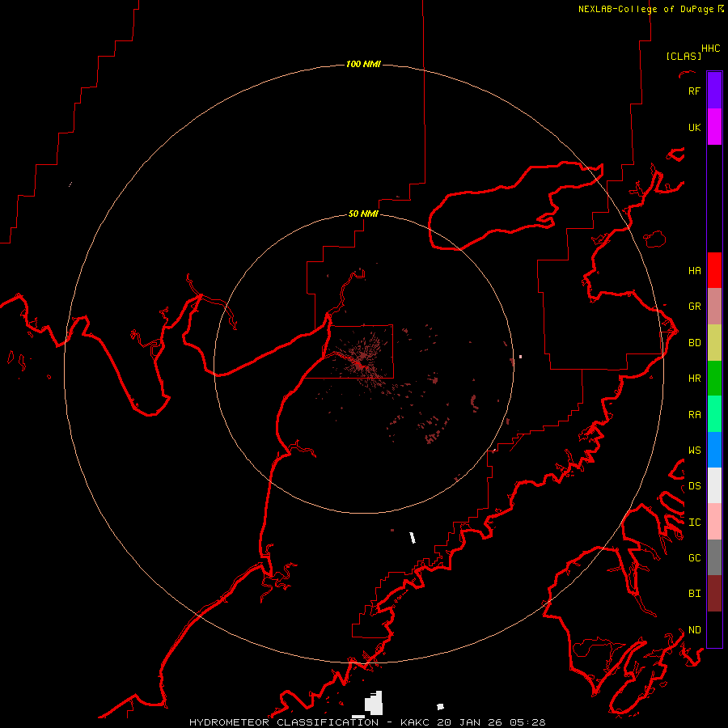Click the GR legend label
The image size is (728, 728).
694,307
